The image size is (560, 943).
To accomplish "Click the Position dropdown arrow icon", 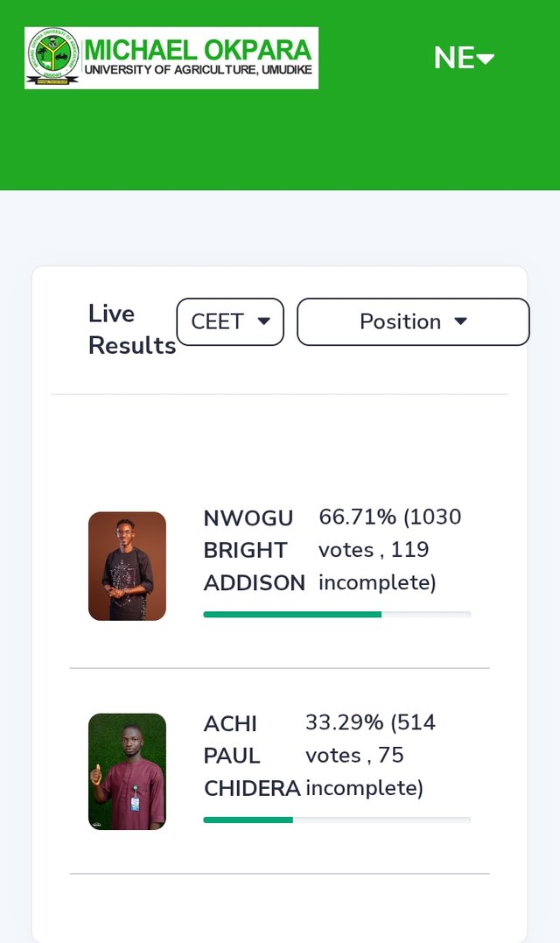I will click(461, 321).
